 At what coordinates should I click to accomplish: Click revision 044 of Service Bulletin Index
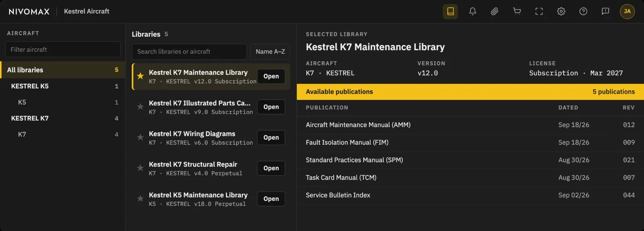[629, 195]
